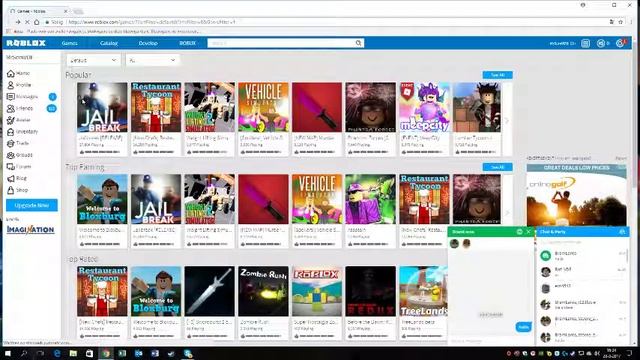Open Shop in the sidebar
The width and height of the screenshot is (640, 360).
click(x=18, y=190)
